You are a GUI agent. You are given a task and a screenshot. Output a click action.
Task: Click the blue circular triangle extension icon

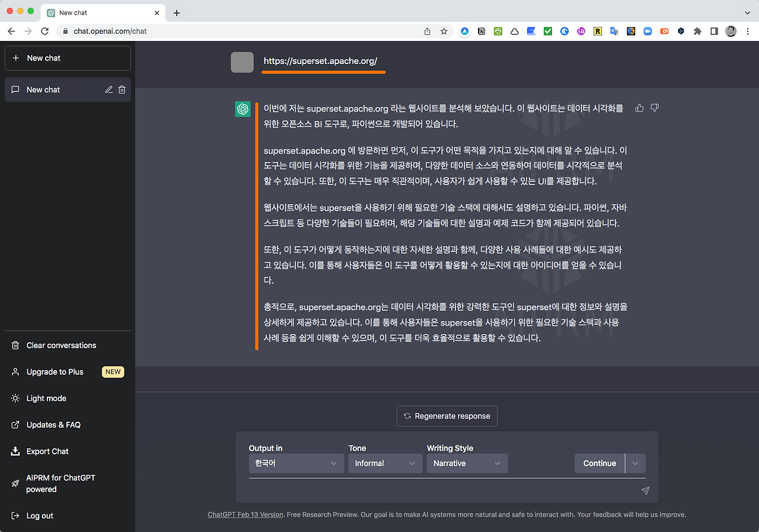465,31
